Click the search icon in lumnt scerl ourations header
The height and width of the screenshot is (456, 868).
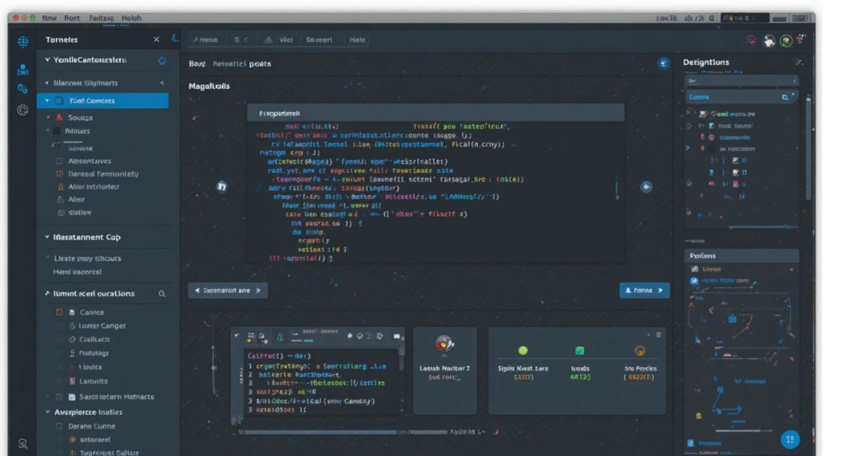point(162,294)
